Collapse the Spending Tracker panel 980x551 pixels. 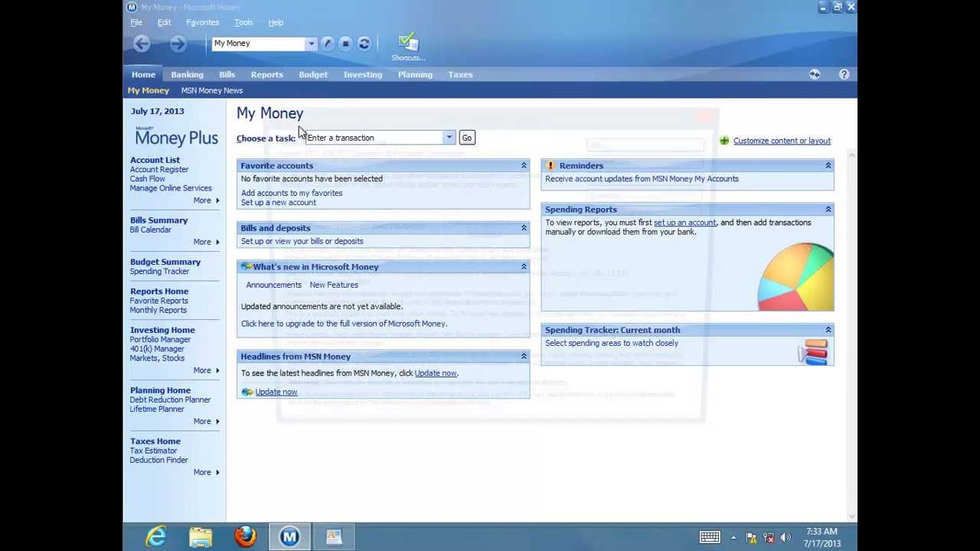(x=828, y=330)
